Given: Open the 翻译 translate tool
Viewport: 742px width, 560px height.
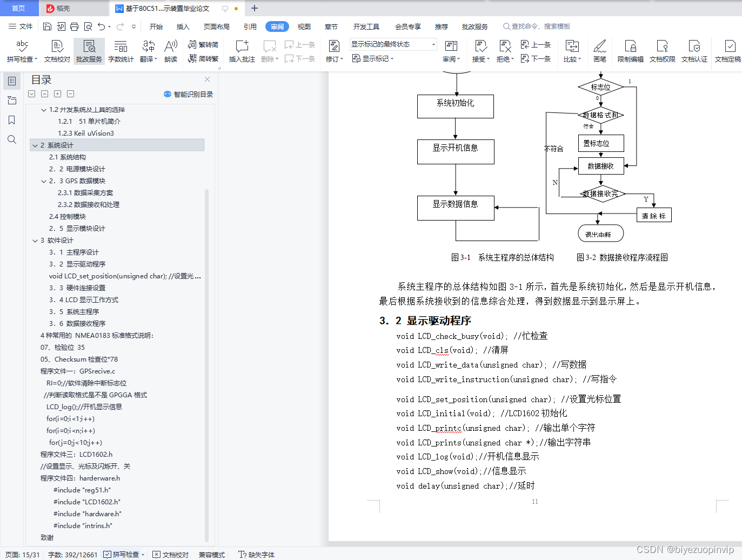Looking at the screenshot, I should 148,52.
